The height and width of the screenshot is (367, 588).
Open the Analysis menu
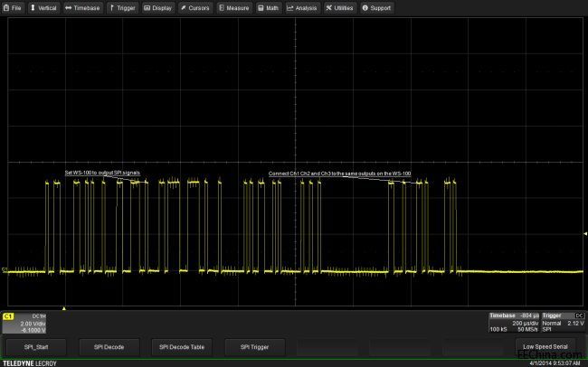point(302,8)
